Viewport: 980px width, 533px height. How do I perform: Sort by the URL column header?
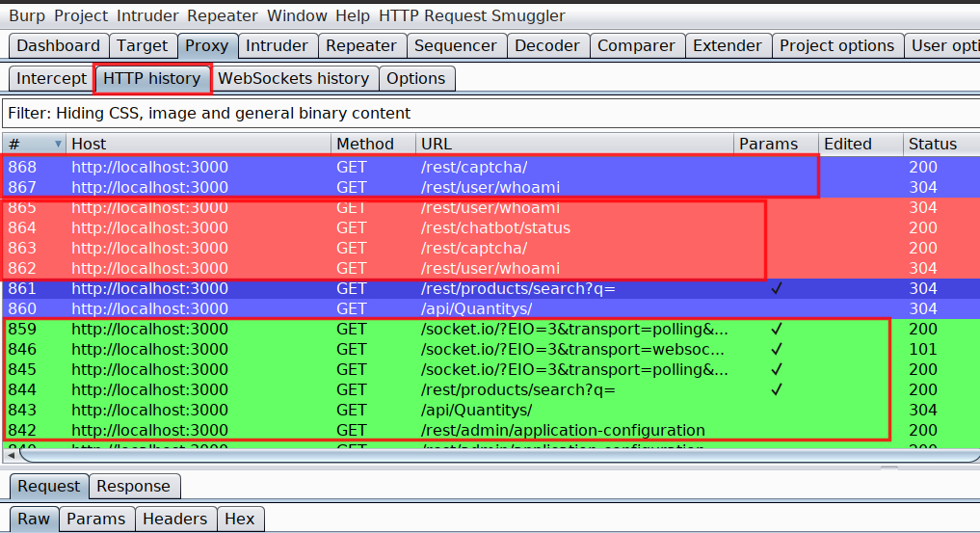[x=574, y=144]
